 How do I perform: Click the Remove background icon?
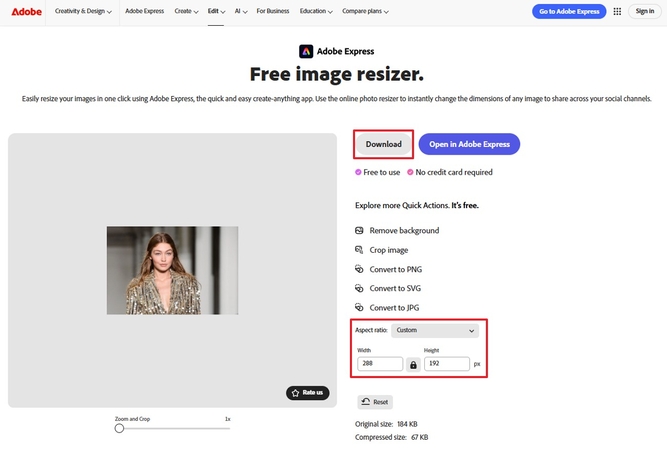click(359, 231)
